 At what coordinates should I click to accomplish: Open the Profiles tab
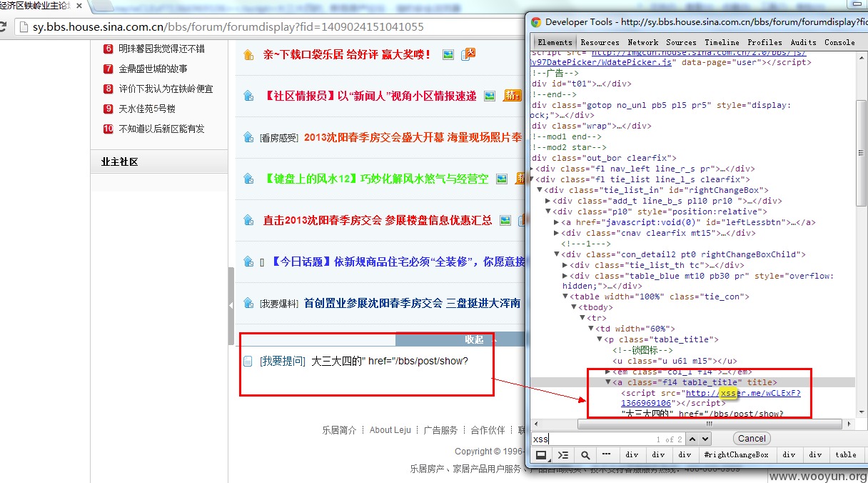click(x=764, y=42)
